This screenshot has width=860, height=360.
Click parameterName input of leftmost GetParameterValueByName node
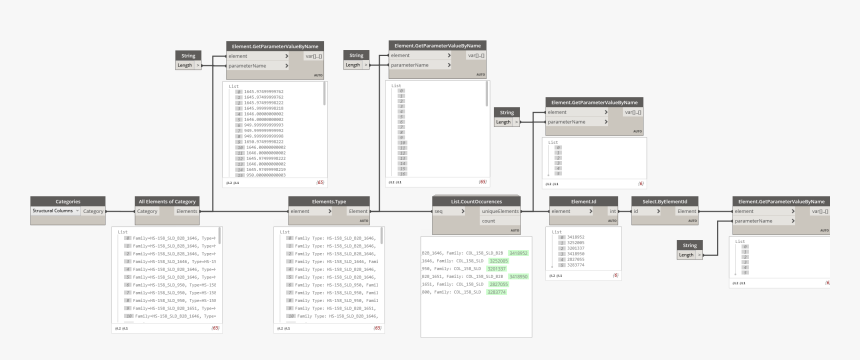point(258,66)
